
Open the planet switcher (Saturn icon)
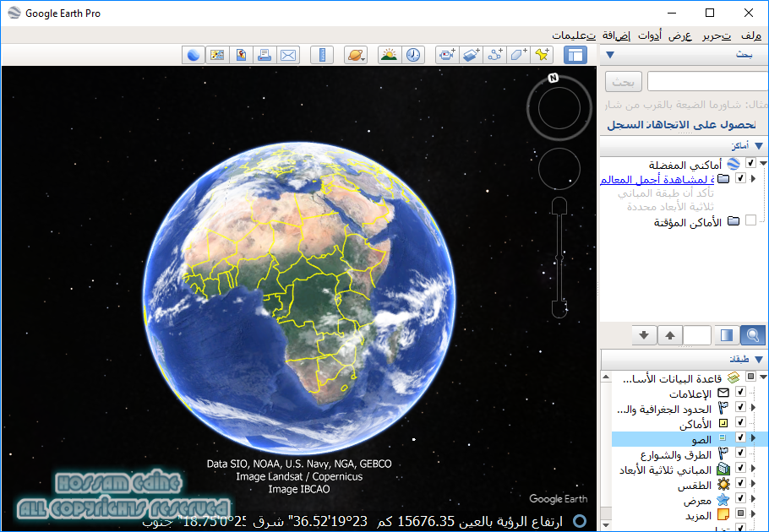[356, 55]
